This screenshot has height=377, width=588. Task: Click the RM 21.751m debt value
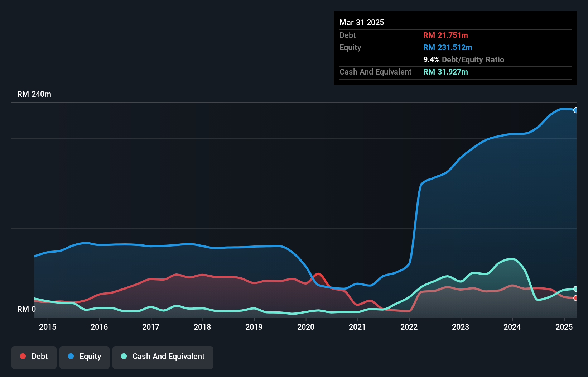click(x=445, y=35)
